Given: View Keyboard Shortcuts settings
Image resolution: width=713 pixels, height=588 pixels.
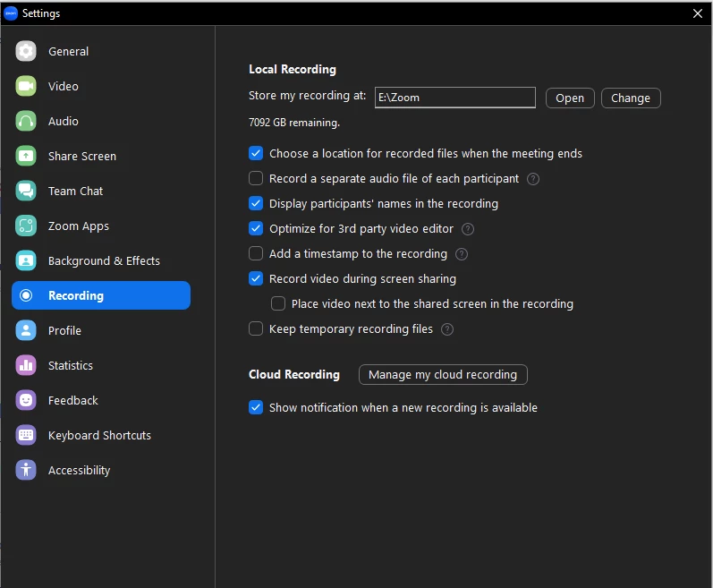Looking at the screenshot, I should click(99, 436).
